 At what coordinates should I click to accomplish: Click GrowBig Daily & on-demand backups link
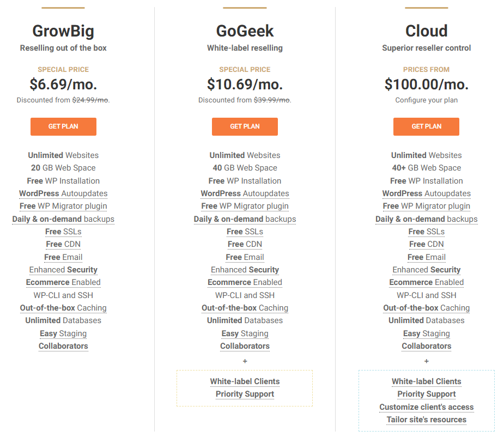(x=63, y=219)
